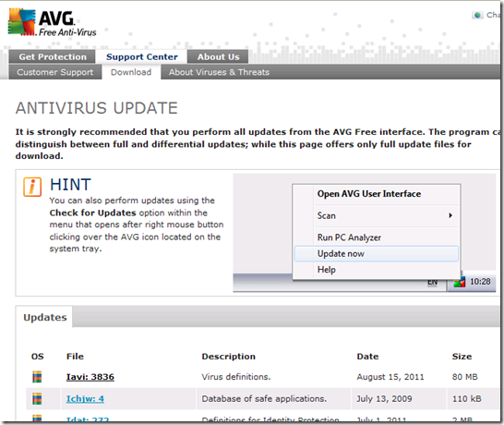
Task: Open the About Us tab
Action: click(218, 56)
